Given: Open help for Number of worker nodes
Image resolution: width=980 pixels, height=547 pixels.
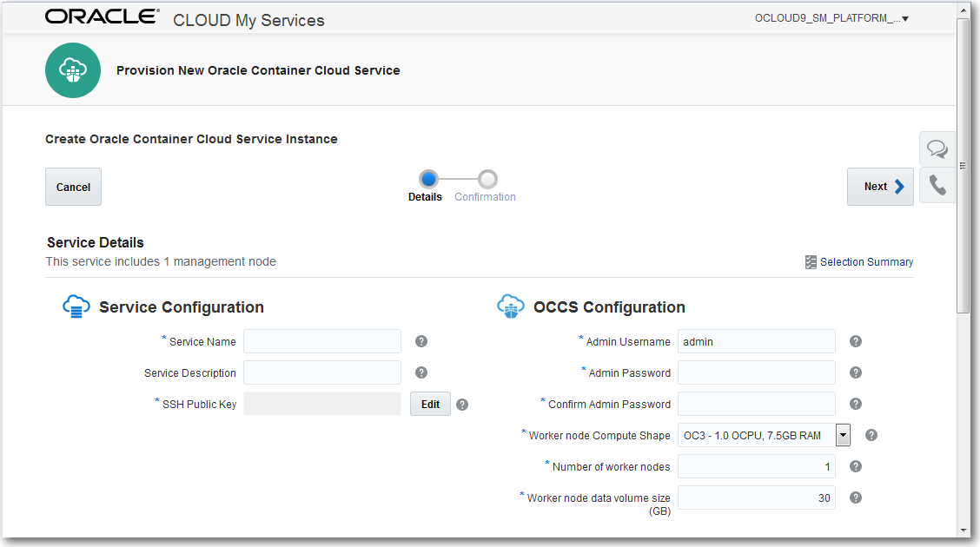Looking at the screenshot, I should click(855, 466).
